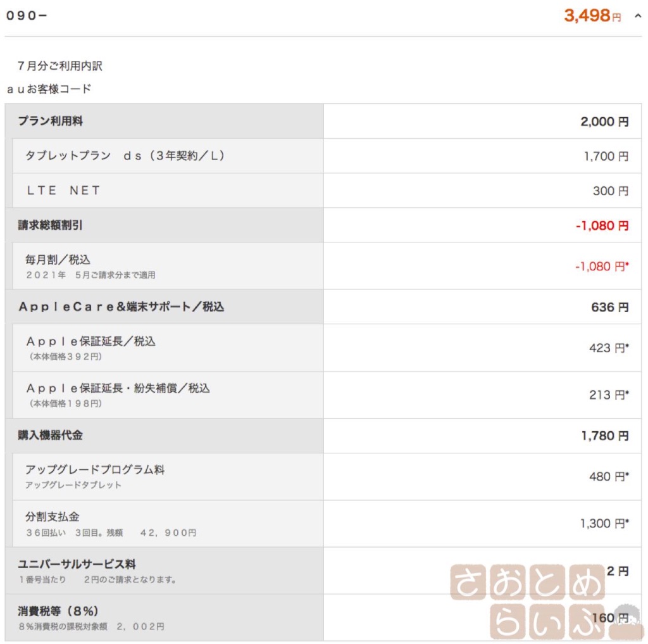The image size is (648, 644).
Task: Click the 7月分ご利用内訳 heading
Action: point(59,66)
